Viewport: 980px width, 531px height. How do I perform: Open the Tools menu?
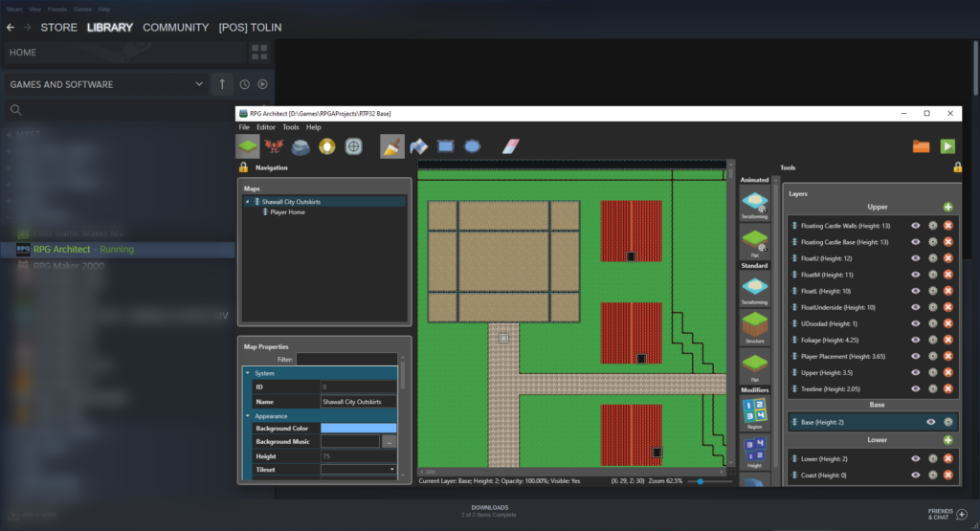tap(291, 127)
